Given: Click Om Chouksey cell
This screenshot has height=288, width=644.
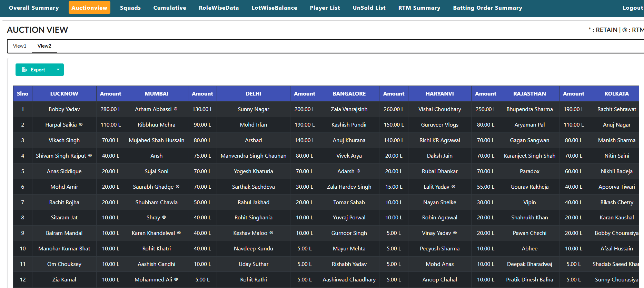Looking at the screenshot, I should click(x=64, y=264).
